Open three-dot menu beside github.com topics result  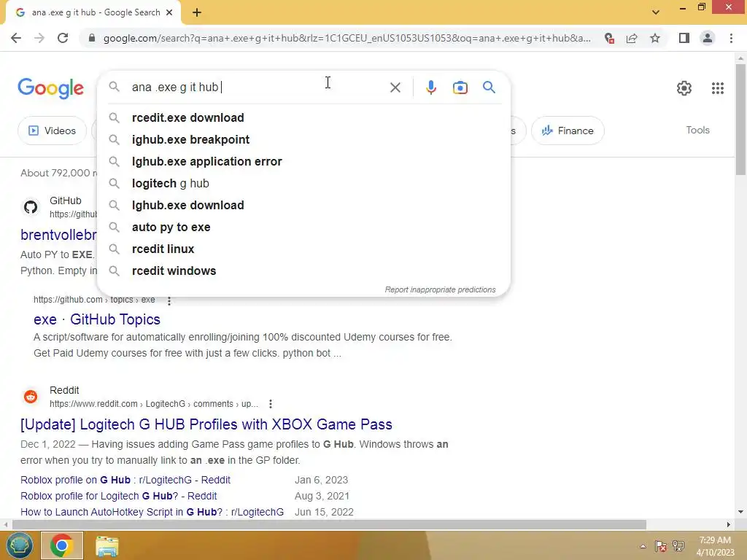[x=169, y=300]
